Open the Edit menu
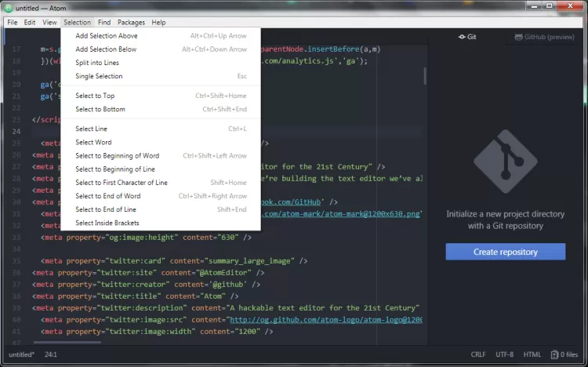 [x=30, y=23]
